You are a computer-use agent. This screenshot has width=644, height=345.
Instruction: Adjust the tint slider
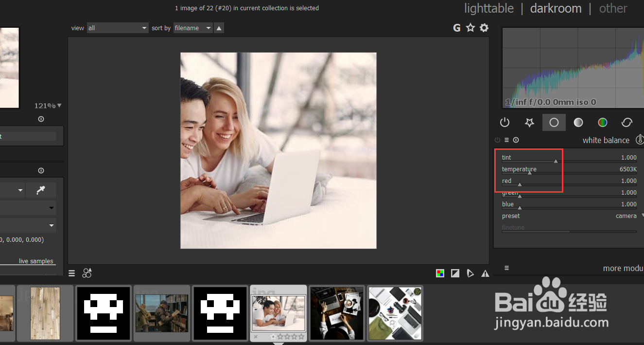(569, 158)
